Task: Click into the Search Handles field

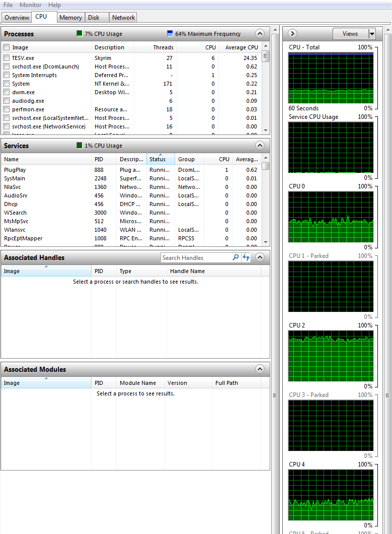Action: click(x=196, y=257)
